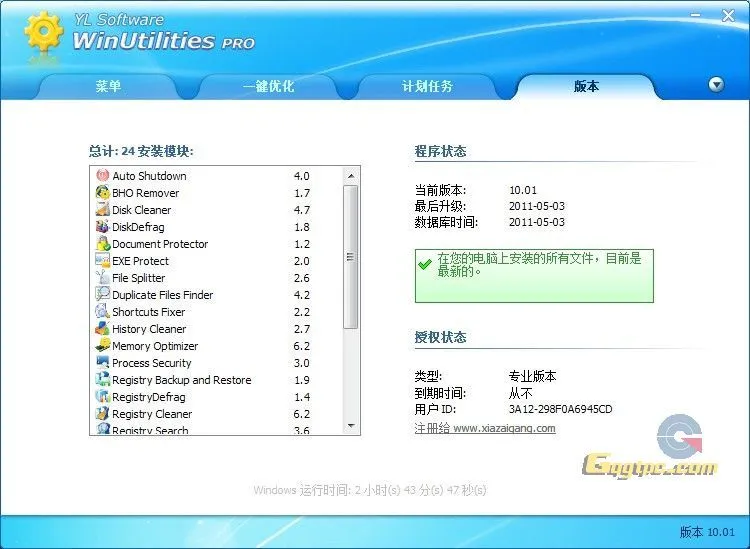Select the Memory Optimizer list row
The width and height of the screenshot is (750, 549).
click(x=217, y=346)
